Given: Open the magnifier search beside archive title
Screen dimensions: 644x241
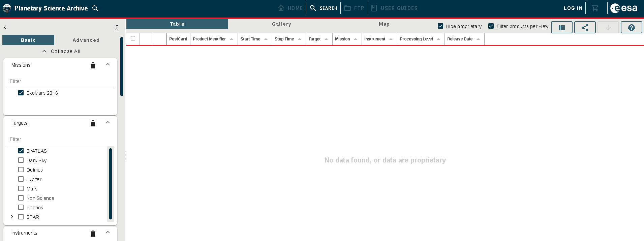Looking at the screenshot, I should pos(95,8).
